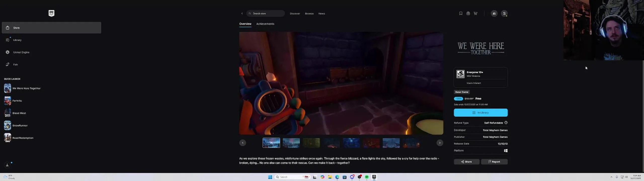Click the We Were Here Together title logo
This screenshot has width=644, height=181.
coord(481,48)
